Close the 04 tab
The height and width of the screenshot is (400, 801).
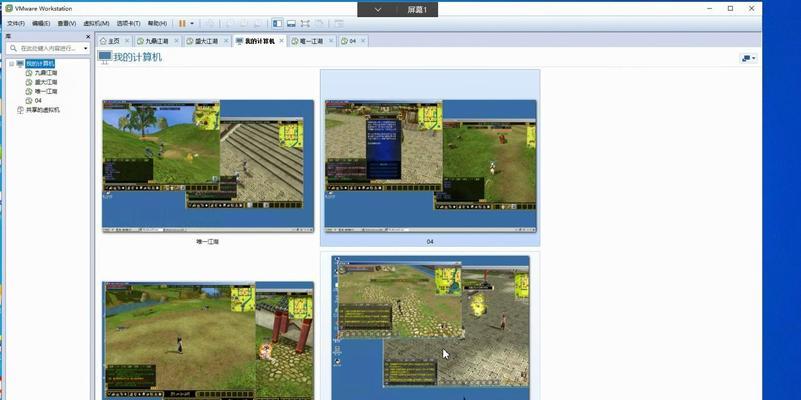click(363, 41)
